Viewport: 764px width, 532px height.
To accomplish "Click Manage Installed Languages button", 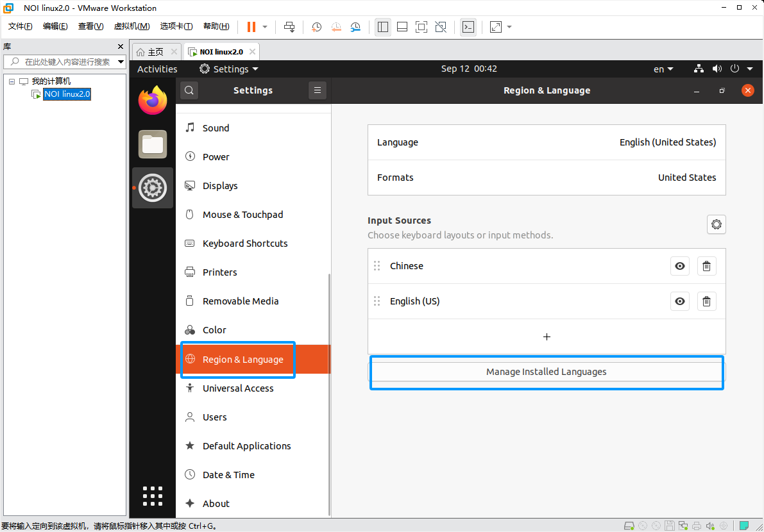I will click(x=546, y=372).
